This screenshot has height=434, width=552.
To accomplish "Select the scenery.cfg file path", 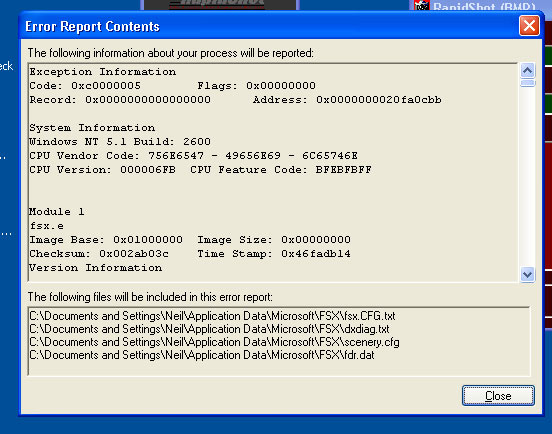I will (214, 342).
